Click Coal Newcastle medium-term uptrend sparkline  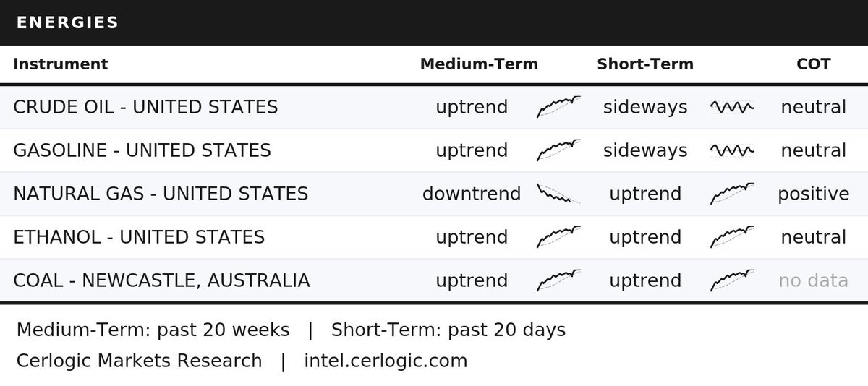[558, 280]
